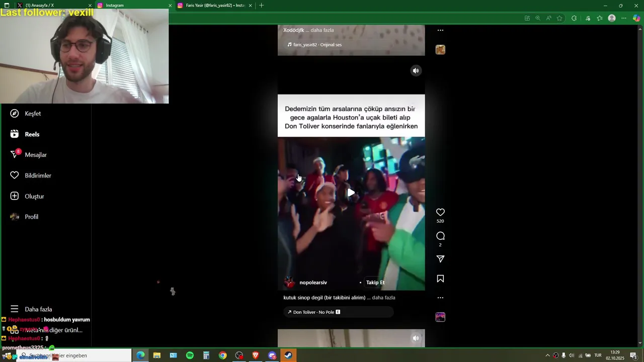The height and width of the screenshot is (362, 644).
Task: Click the zoom magnifier in address bar
Action: [x=538, y=18]
